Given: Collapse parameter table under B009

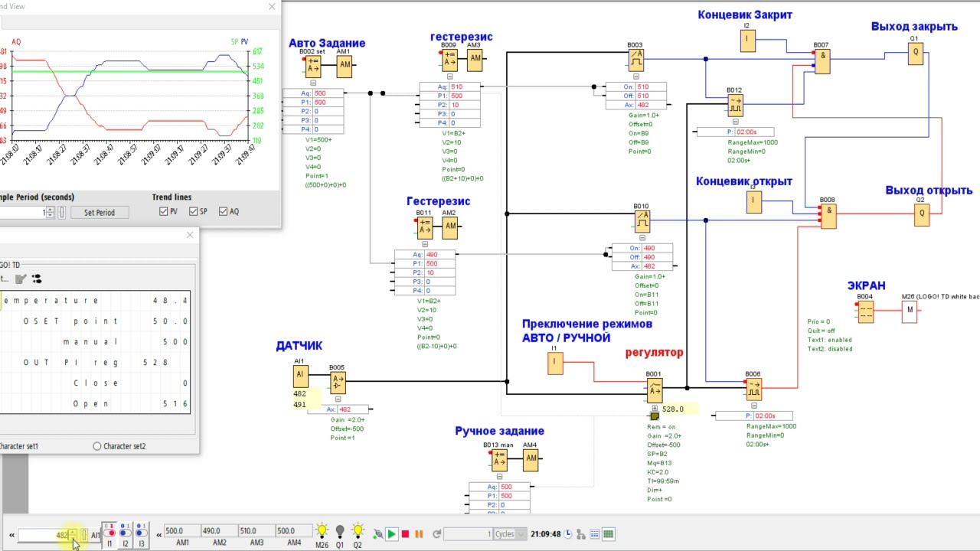Looking at the screenshot, I should [x=449, y=77].
